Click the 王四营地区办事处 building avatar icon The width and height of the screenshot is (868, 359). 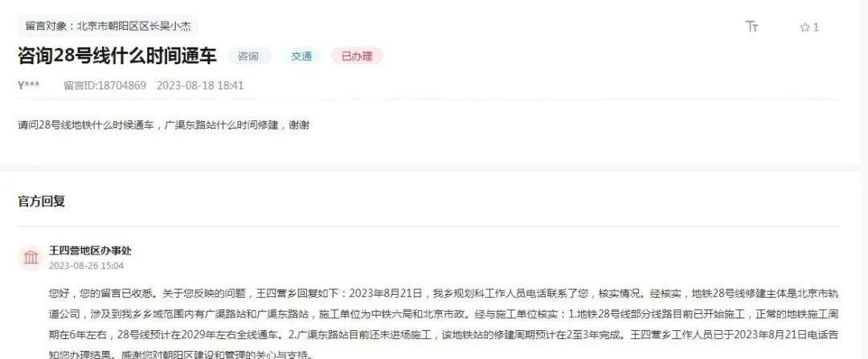31,257
